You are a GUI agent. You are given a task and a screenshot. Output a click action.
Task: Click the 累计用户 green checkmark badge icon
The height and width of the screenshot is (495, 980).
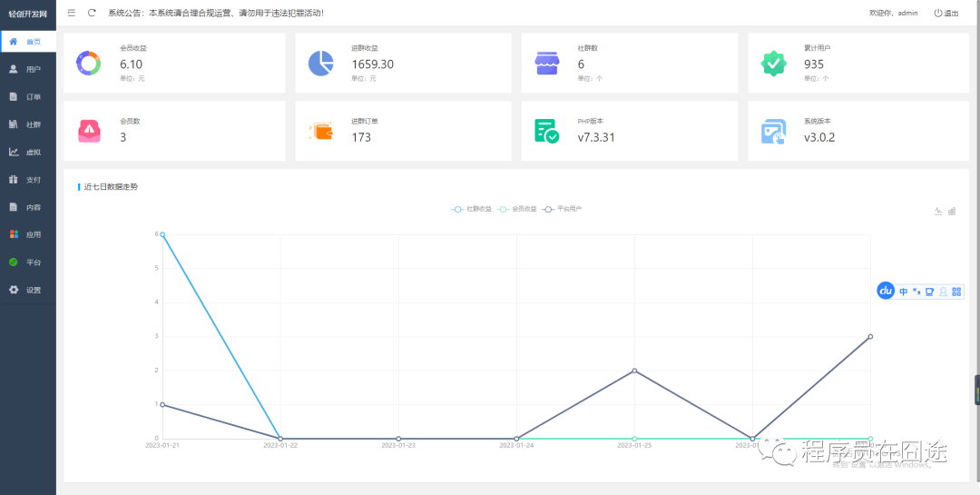(x=773, y=64)
